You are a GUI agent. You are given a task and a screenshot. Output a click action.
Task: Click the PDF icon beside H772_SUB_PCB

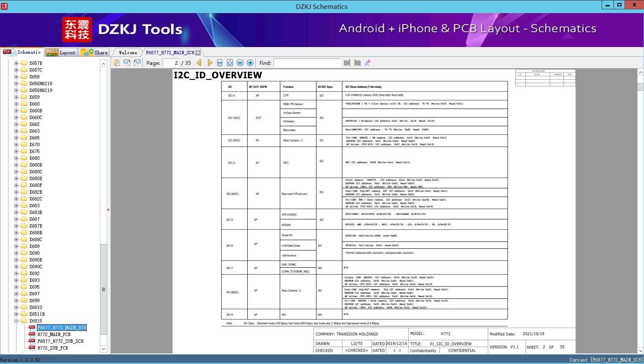[x=32, y=347]
